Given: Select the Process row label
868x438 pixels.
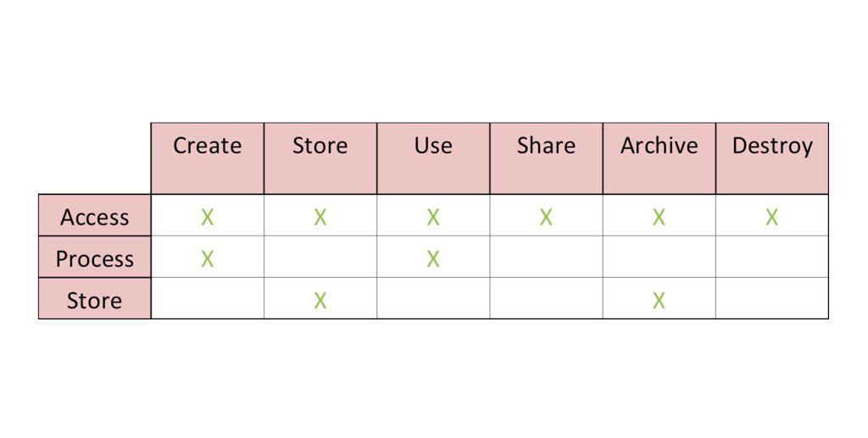Looking at the screenshot, I should point(95,258).
